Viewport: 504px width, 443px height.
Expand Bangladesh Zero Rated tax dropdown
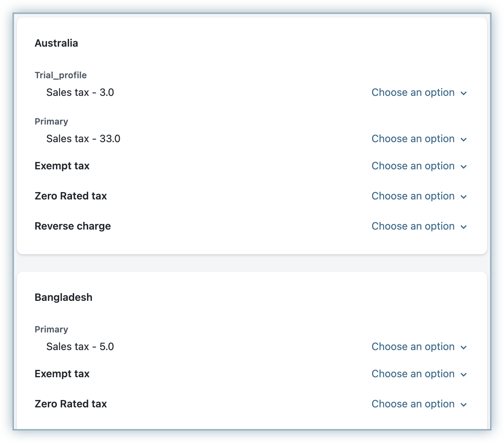click(419, 404)
